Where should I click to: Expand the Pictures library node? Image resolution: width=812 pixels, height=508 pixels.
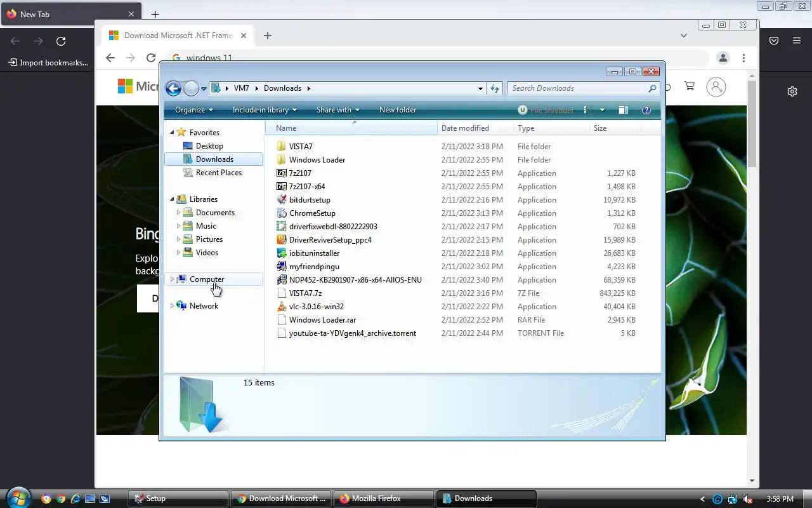pyautogui.click(x=178, y=239)
